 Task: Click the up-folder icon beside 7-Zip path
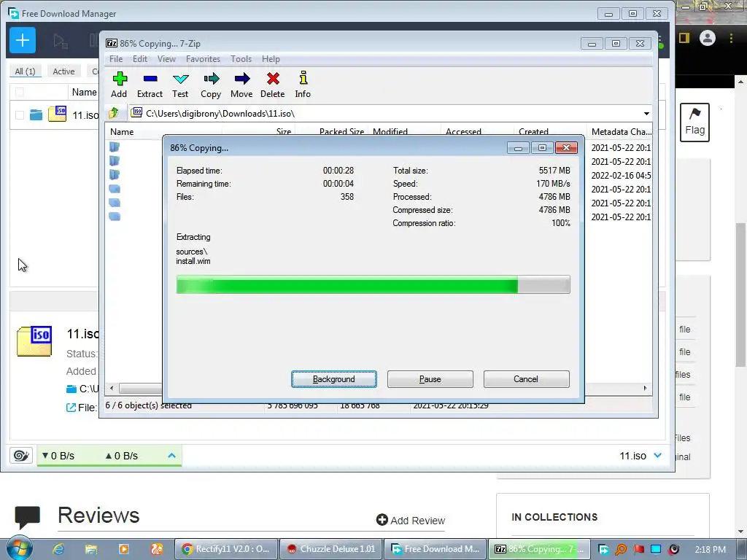click(114, 113)
